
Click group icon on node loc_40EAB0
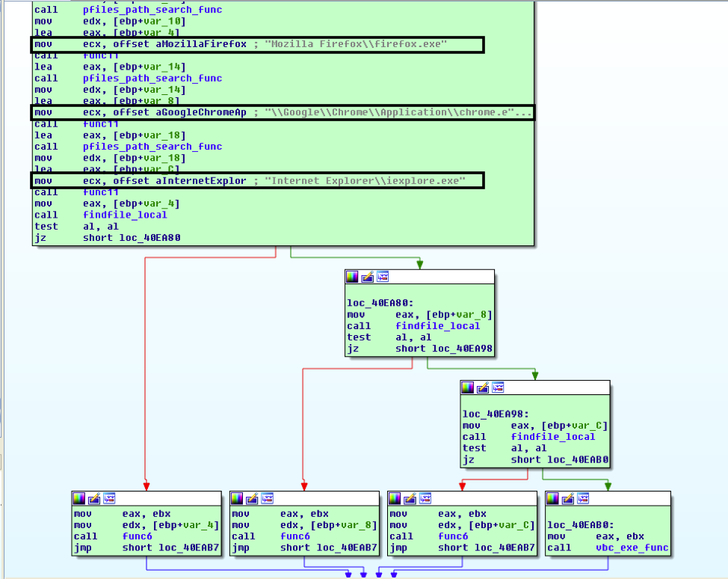[x=583, y=499]
